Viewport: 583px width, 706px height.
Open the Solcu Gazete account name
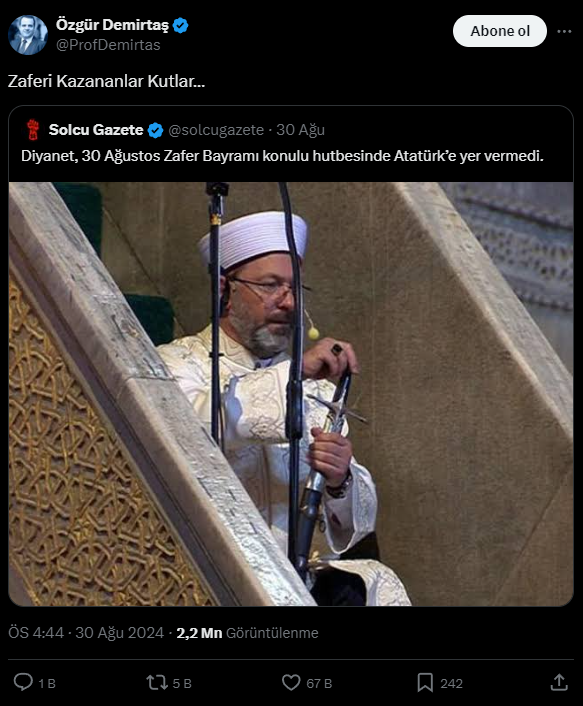pos(96,130)
